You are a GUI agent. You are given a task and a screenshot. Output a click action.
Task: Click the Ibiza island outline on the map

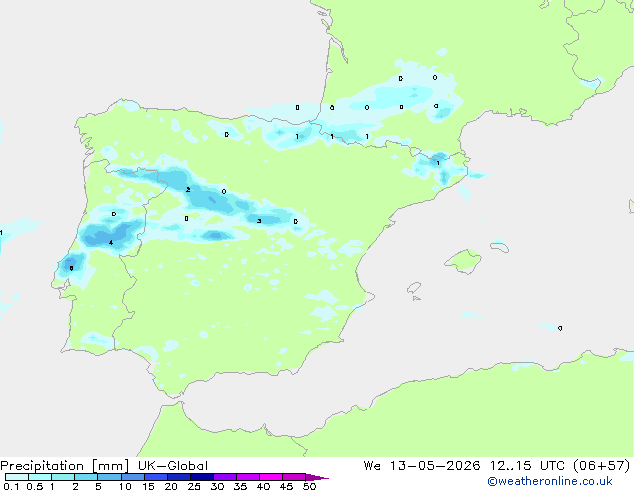(414, 288)
